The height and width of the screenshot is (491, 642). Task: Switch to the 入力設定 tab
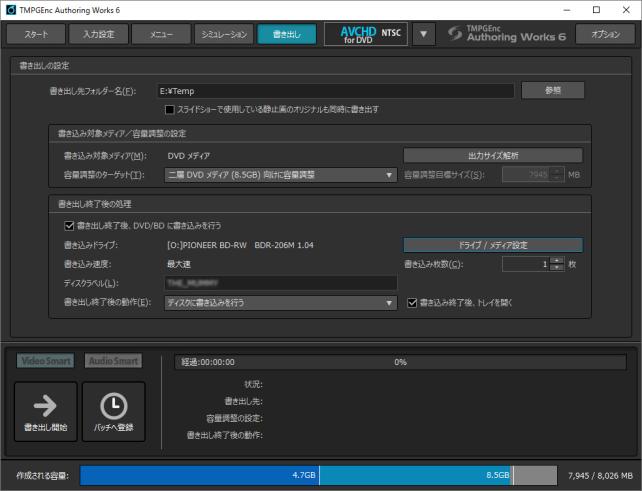99,34
